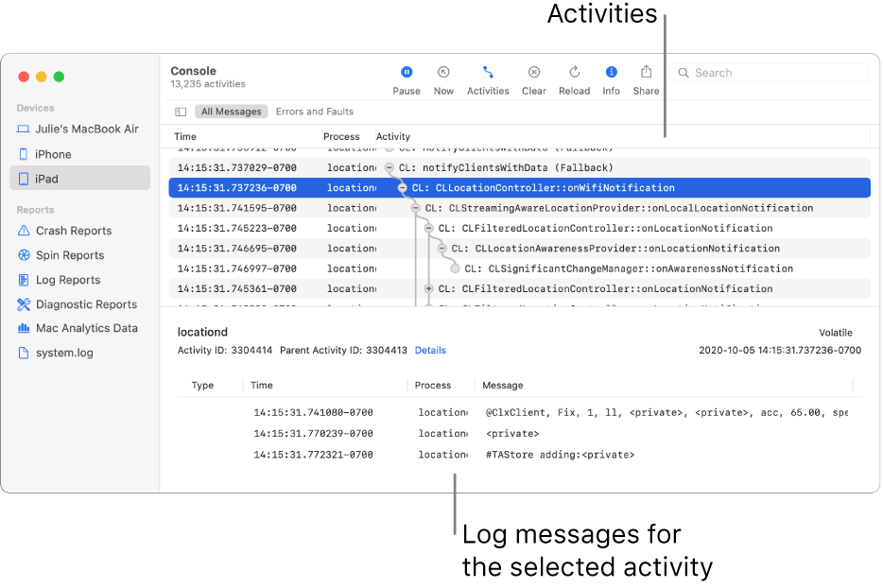Screen dimensions: 883x588
Task: Select the iPad device
Action: 80,179
